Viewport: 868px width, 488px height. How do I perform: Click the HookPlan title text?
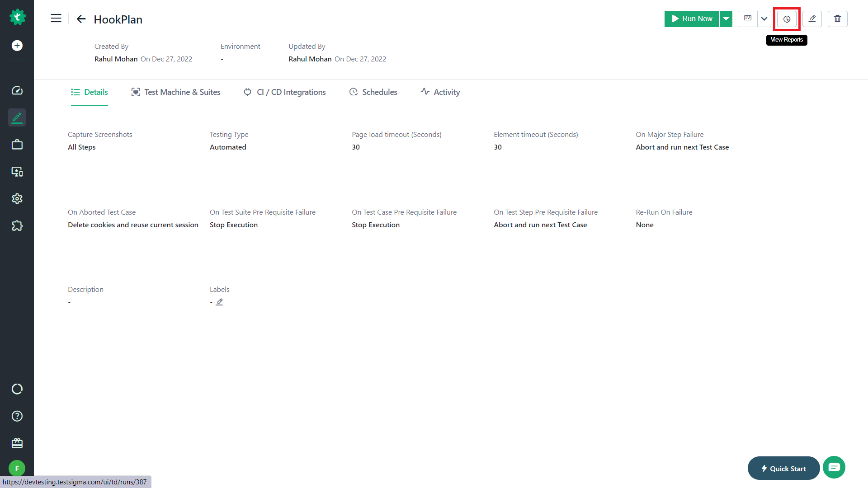118,19
